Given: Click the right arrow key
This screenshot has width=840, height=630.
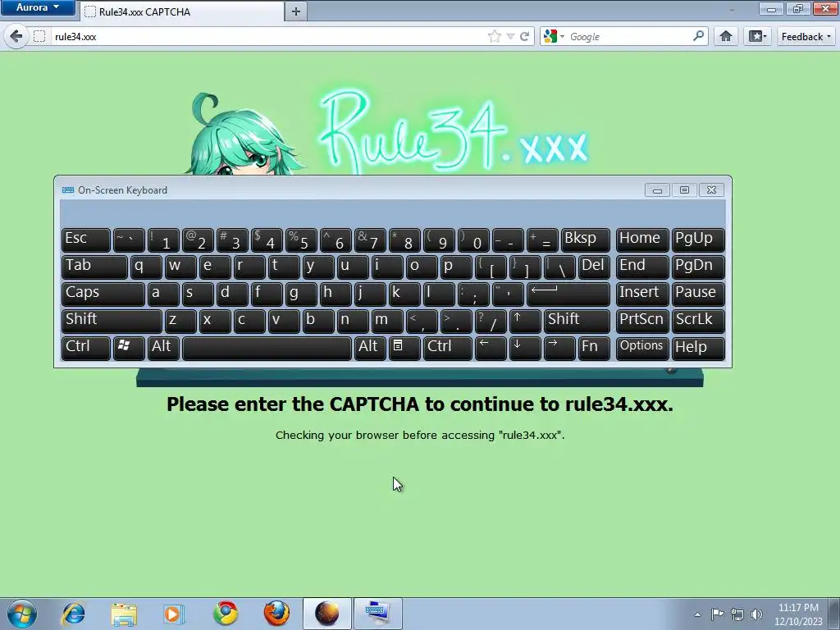Looking at the screenshot, I should pyautogui.click(x=559, y=348).
